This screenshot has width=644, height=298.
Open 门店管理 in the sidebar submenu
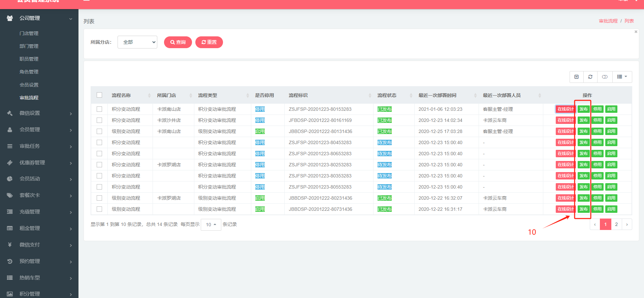[x=29, y=33]
